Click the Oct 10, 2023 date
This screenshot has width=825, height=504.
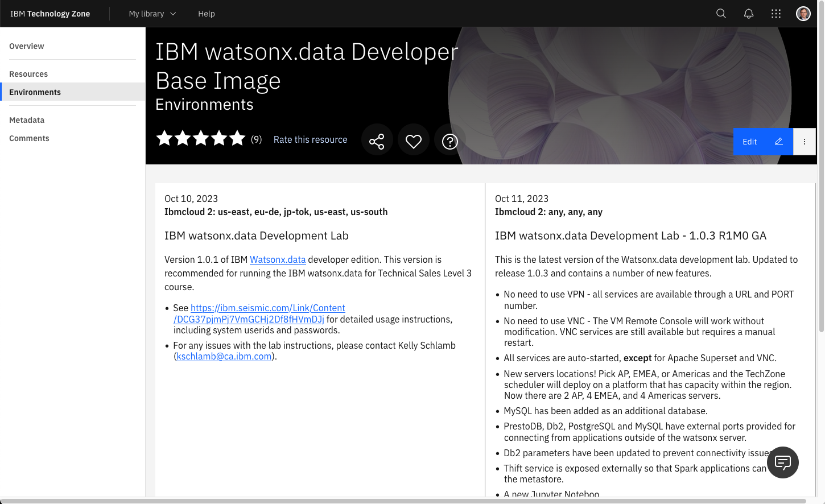click(x=191, y=199)
